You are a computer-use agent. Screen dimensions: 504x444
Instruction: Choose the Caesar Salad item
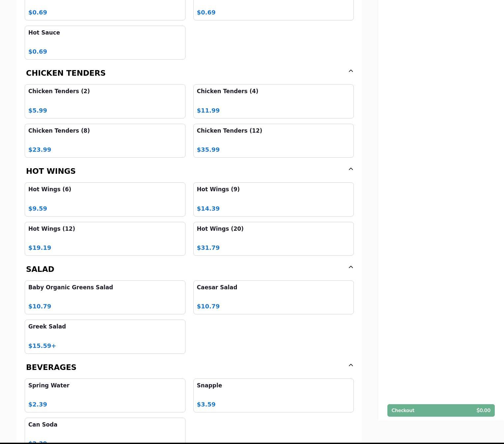(x=273, y=298)
